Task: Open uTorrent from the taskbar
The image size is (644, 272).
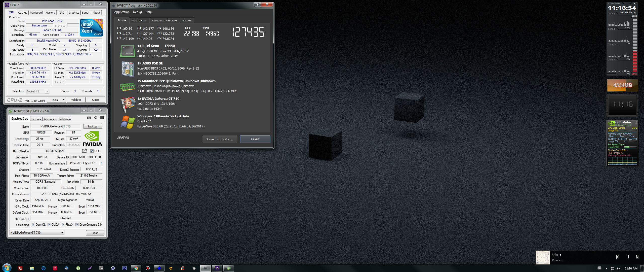Action: [78, 268]
